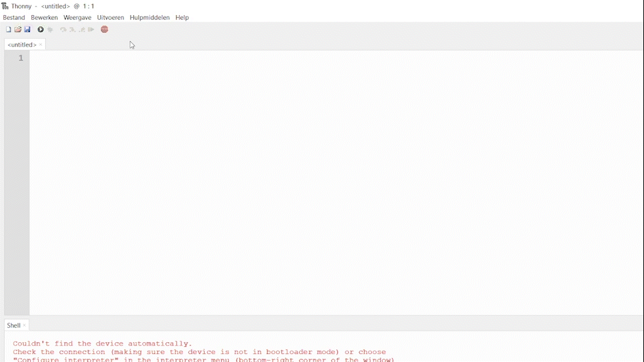Image resolution: width=644 pixels, height=362 pixels.
Task: Open the Weergave menu
Action: click(x=77, y=17)
